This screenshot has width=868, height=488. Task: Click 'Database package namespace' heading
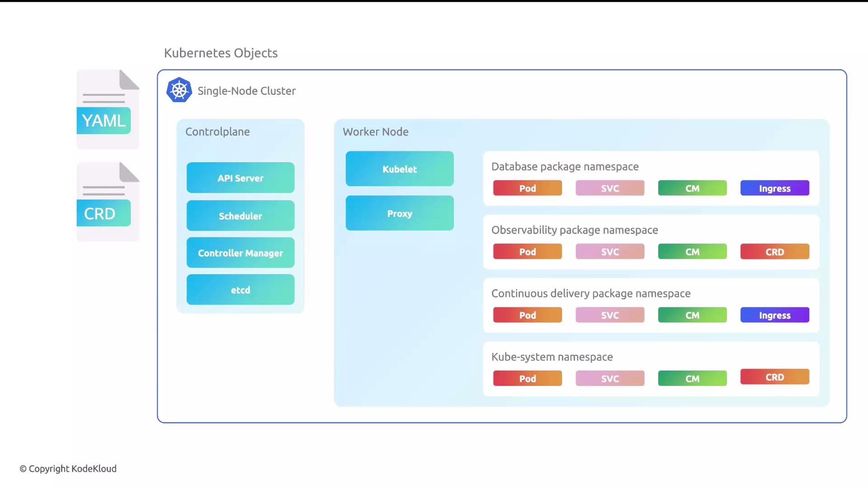pyautogui.click(x=565, y=167)
